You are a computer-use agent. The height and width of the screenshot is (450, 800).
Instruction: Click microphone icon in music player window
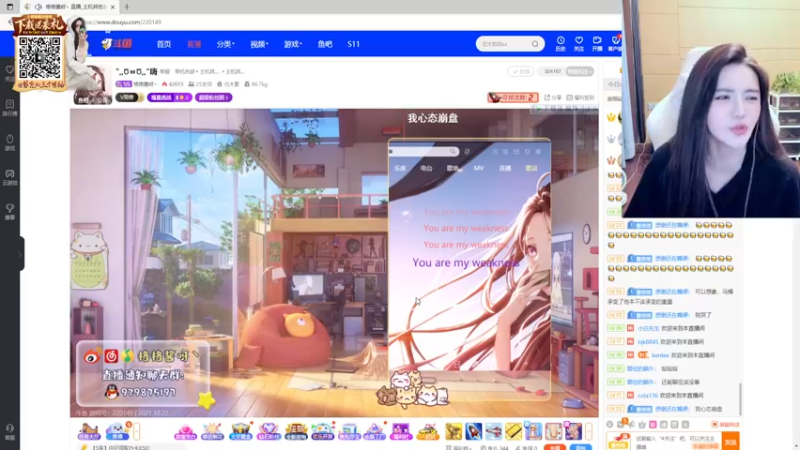pyautogui.click(x=467, y=152)
